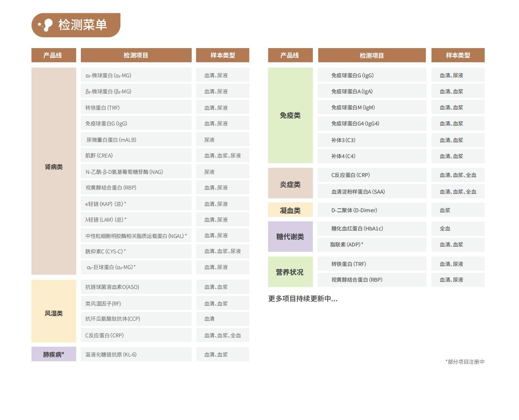Click the green 免疫类 category block
The image size is (519, 420).
(290, 115)
